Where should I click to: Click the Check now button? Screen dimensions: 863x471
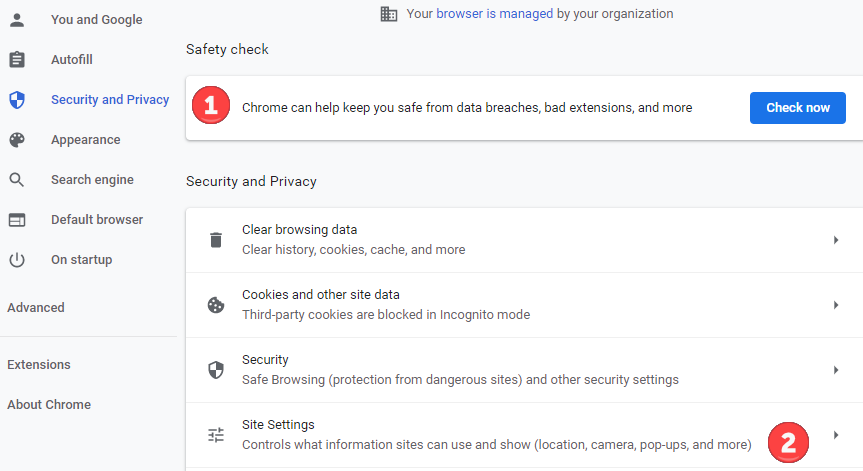pos(798,108)
